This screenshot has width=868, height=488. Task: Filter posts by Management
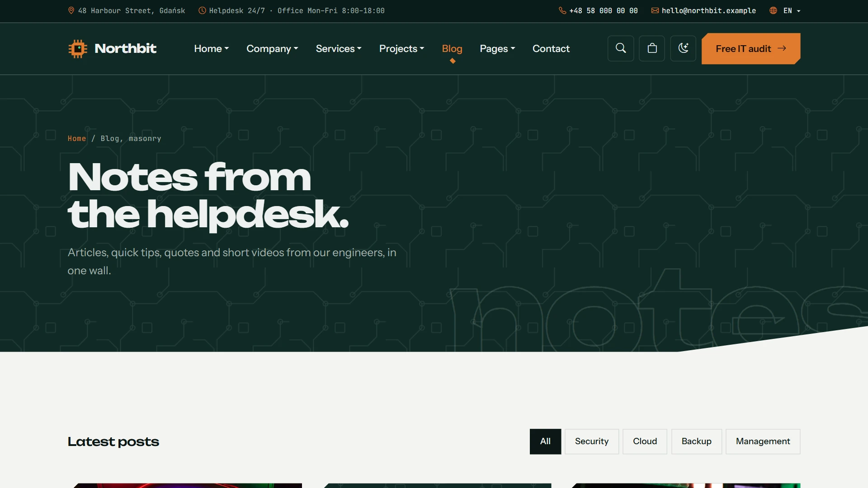pos(763,441)
